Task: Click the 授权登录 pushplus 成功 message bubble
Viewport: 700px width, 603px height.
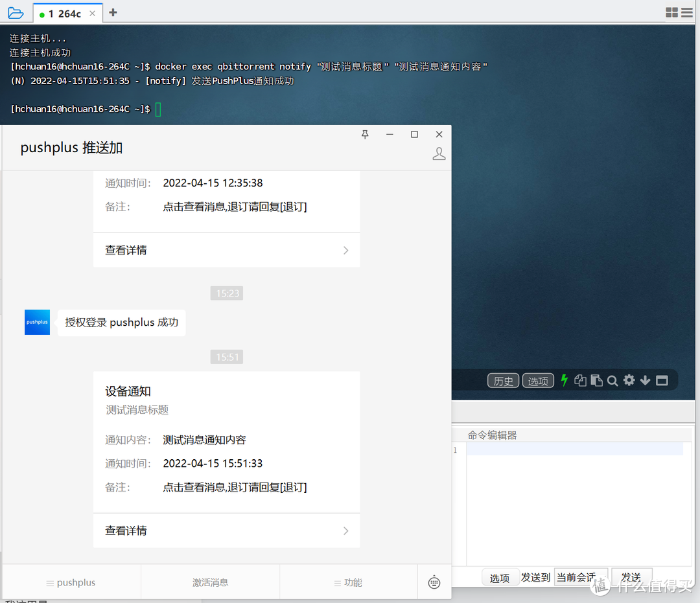Action: click(x=121, y=323)
